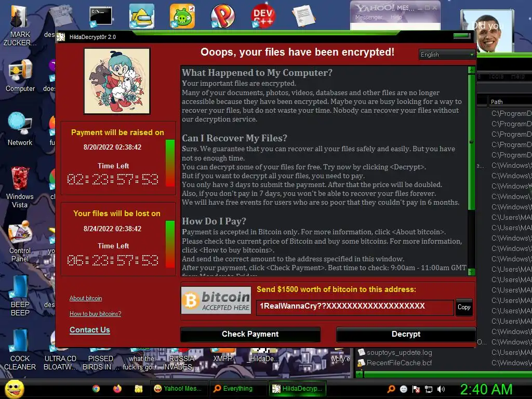Click the bitcoin accepted here logo
532x399 pixels.
pos(216,300)
